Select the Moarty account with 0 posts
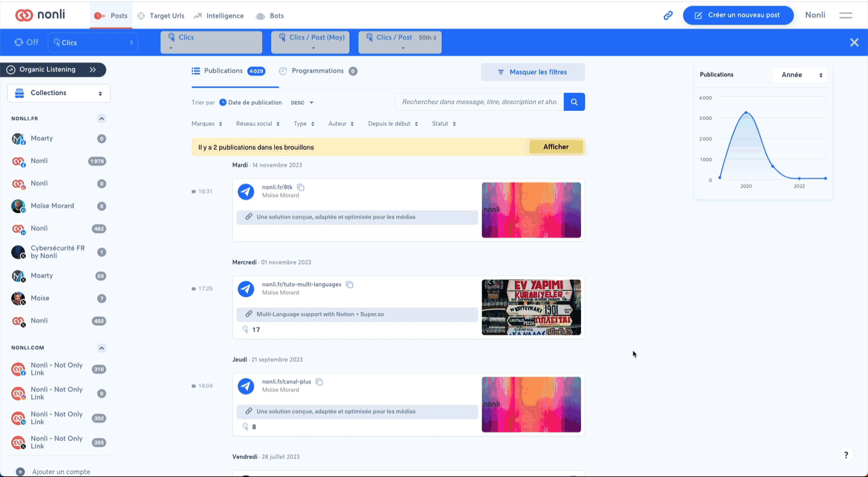868x477 pixels. 58,139
